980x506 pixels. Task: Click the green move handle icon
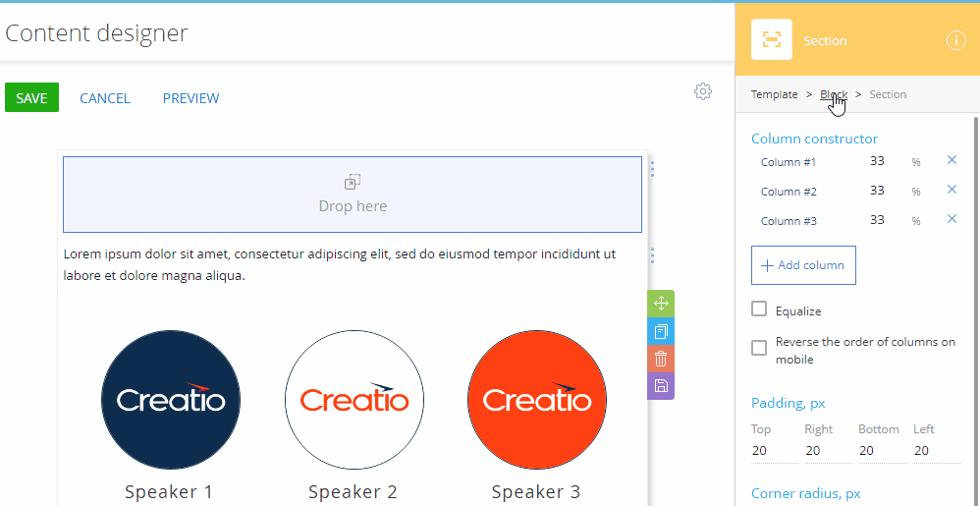click(661, 304)
